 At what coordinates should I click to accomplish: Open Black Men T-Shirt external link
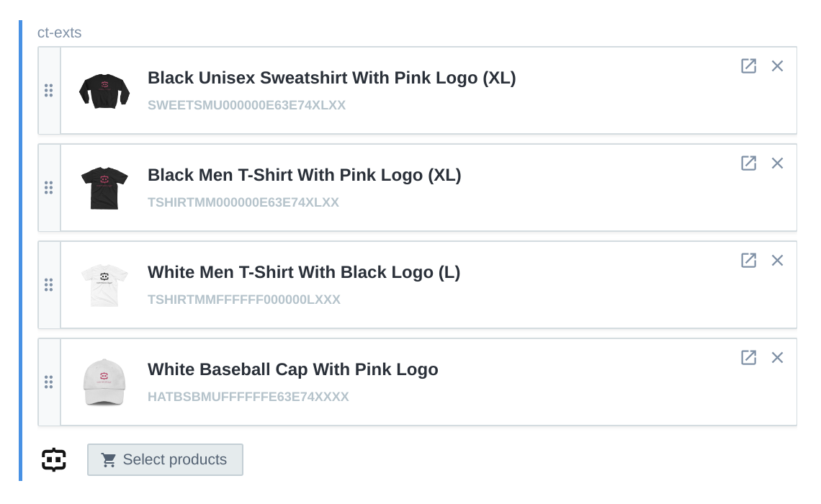click(749, 163)
